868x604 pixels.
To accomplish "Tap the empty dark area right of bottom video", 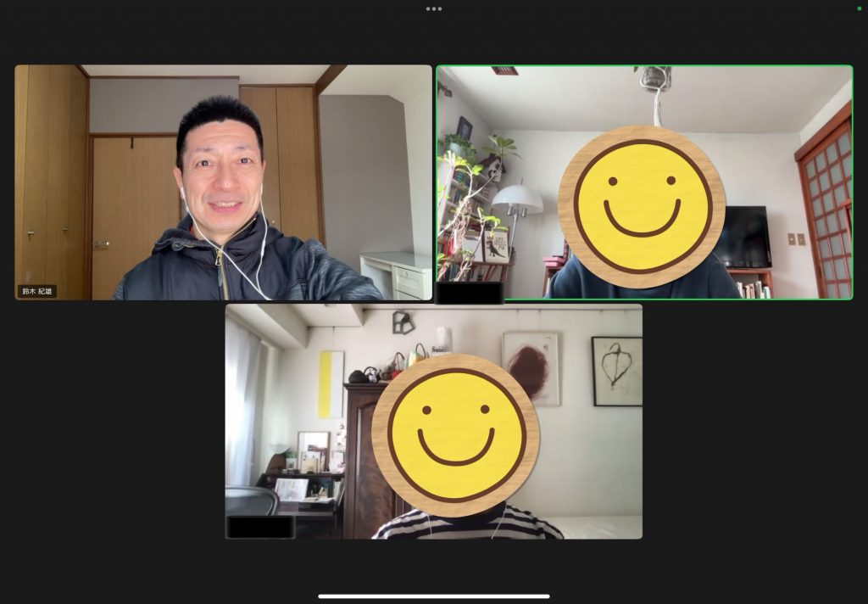I will click(754, 424).
